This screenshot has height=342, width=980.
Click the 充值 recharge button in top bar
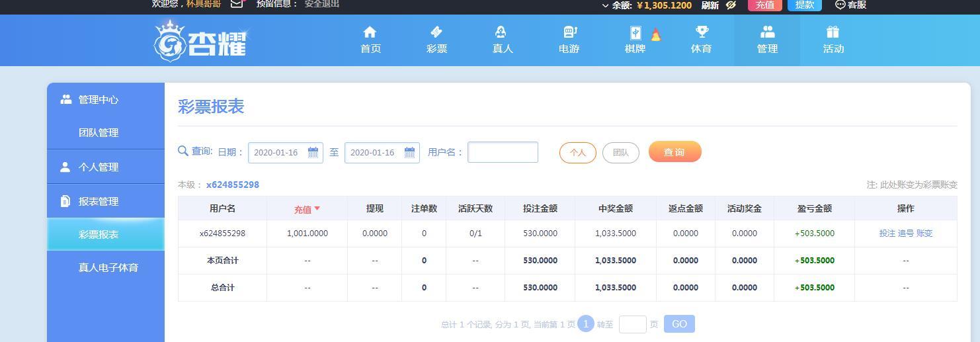pos(765,5)
